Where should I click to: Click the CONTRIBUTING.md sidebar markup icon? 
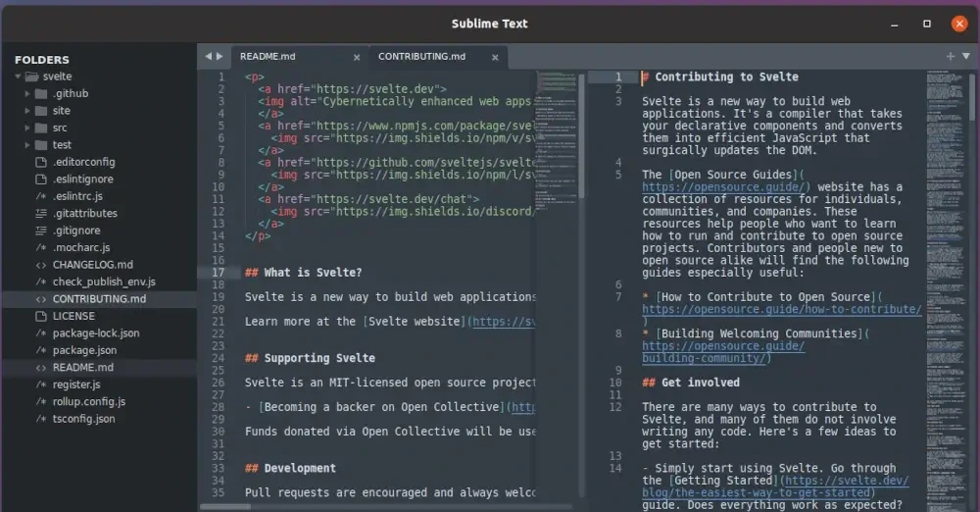(41, 299)
